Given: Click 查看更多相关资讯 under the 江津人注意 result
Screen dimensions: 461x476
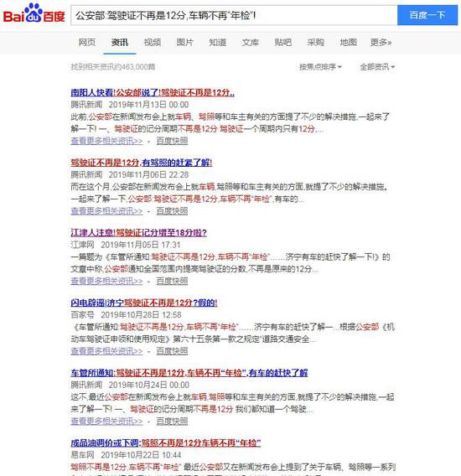Looking at the screenshot, I should pos(106,281).
